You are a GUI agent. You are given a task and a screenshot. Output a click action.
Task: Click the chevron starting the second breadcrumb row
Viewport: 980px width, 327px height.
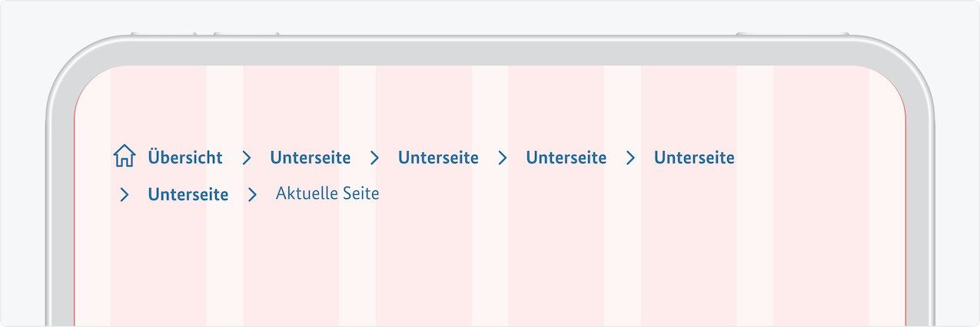(x=125, y=195)
